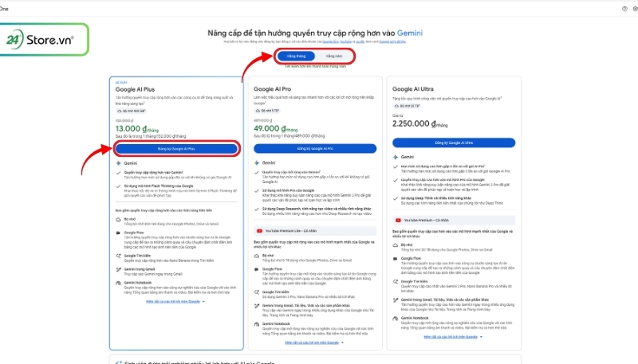Click the Google Flow icon in AI Pro card
The image size is (638, 364).
point(257,269)
